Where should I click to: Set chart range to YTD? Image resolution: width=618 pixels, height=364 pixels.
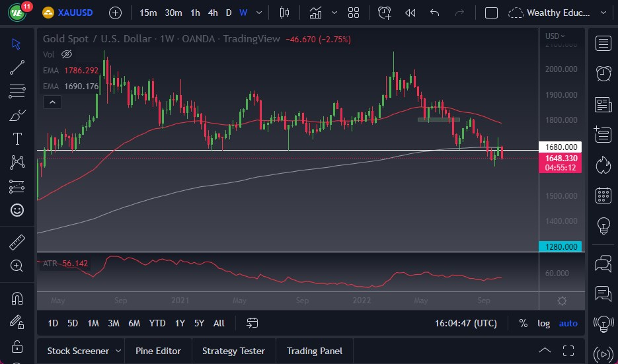[157, 323]
